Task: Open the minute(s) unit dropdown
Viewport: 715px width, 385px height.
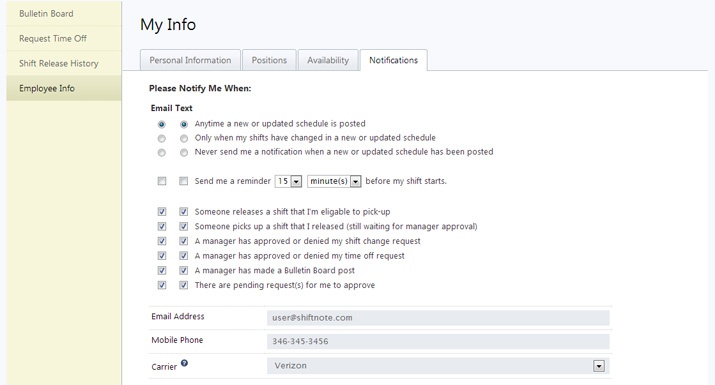Action: click(356, 182)
